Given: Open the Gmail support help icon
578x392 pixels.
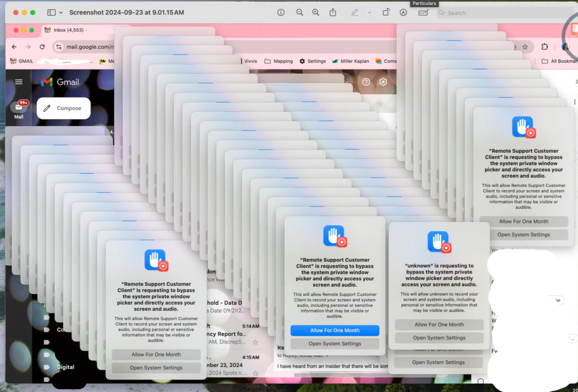Looking at the screenshot, I should coord(366,82).
